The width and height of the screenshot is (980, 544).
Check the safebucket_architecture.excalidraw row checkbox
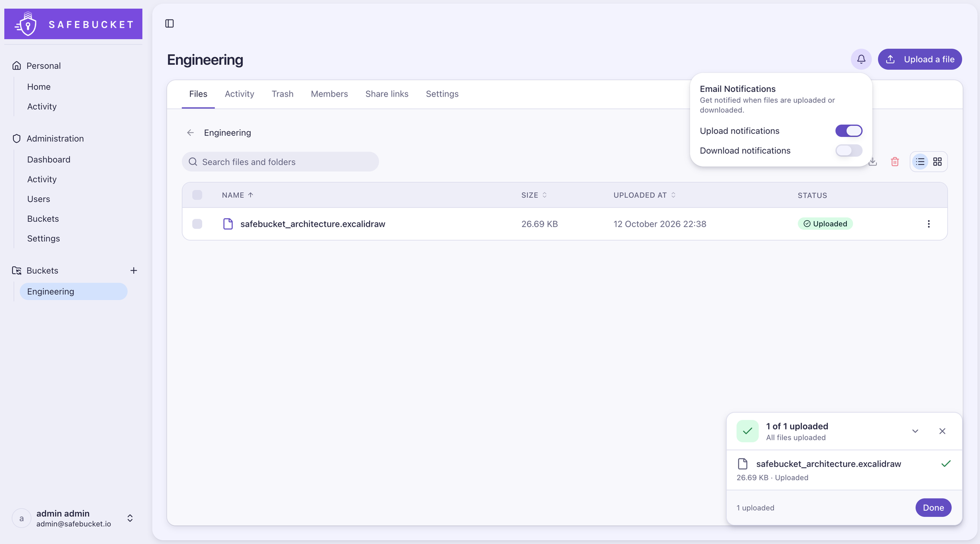(x=197, y=224)
